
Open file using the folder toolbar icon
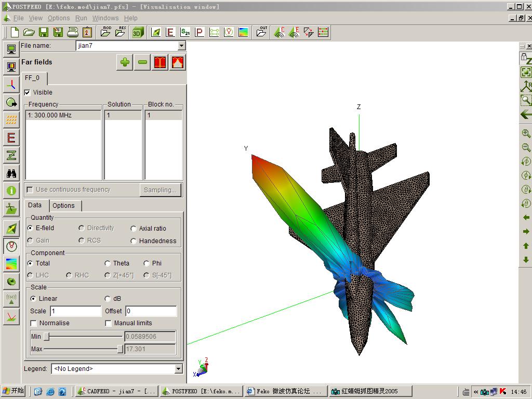tap(29, 32)
